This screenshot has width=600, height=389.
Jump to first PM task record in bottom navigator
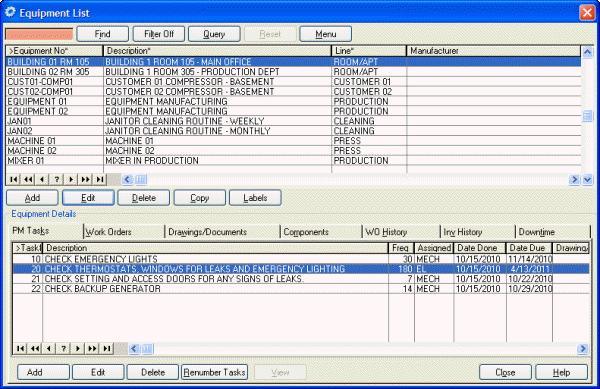(20, 348)
